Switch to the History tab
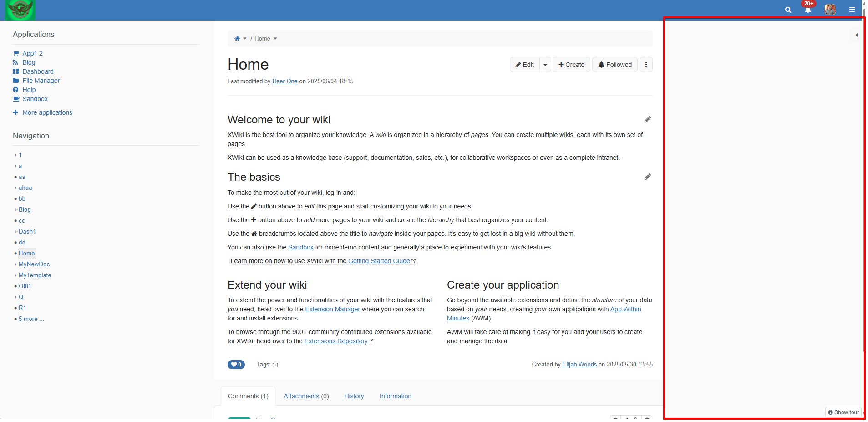The image size is (868, 422). (x=354, y=397)
